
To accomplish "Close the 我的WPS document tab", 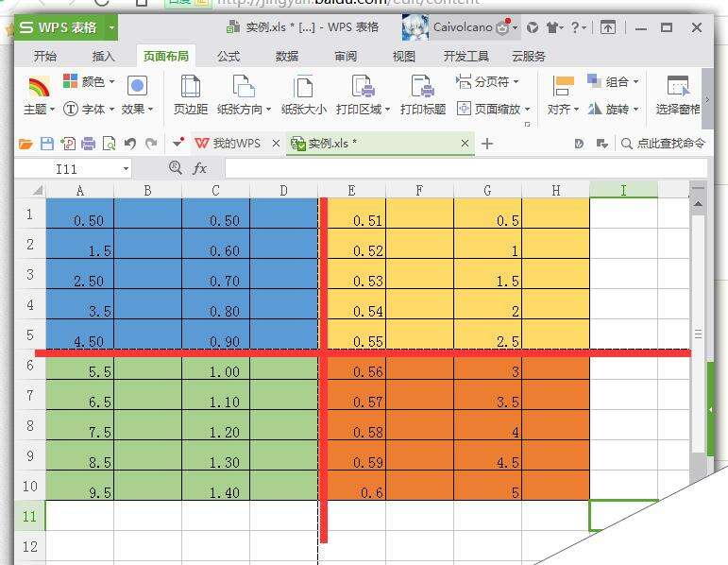I will 276,143.
